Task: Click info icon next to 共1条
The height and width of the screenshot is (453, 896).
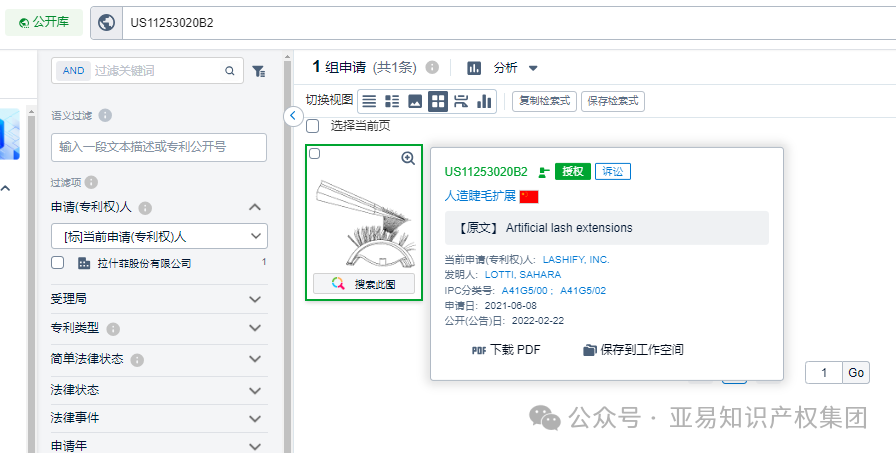Action: pyautogui.click(x=433, y=67)
